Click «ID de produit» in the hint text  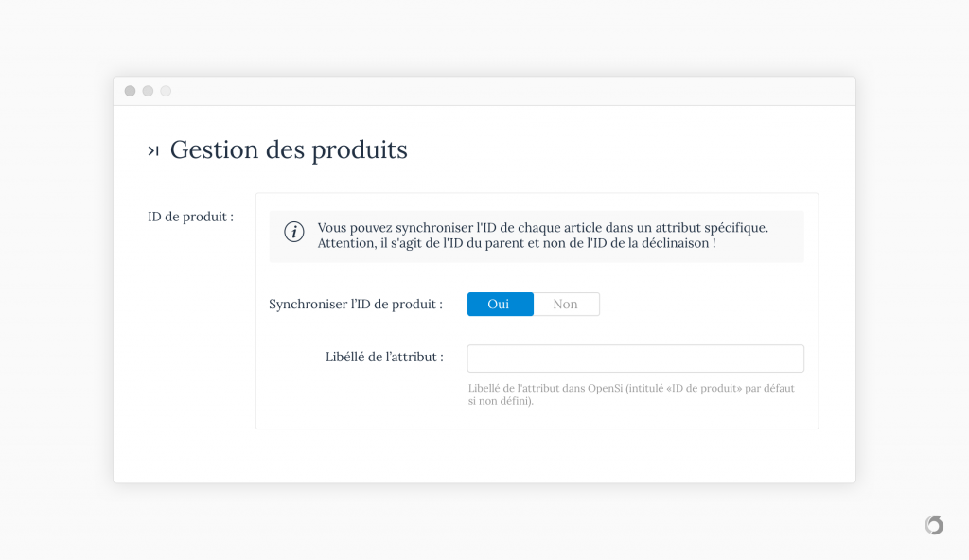click(704, 388)
